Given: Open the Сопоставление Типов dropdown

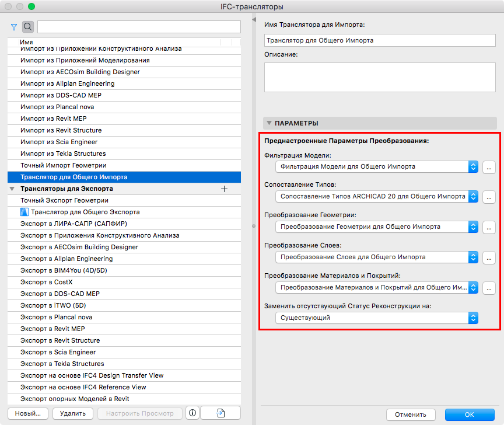Looking at the screenshot, I should pos(377,196).
